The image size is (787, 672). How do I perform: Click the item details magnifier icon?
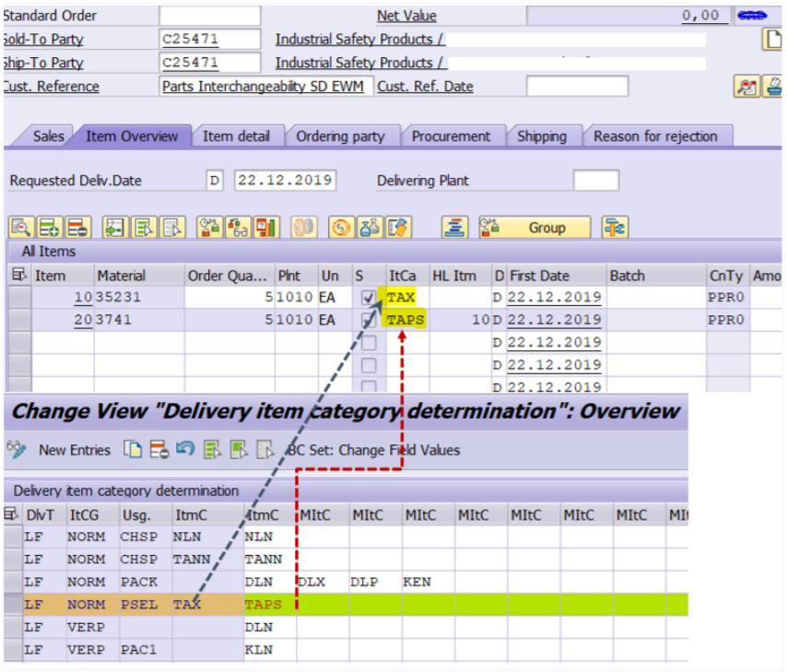click(x=20, y=227)
